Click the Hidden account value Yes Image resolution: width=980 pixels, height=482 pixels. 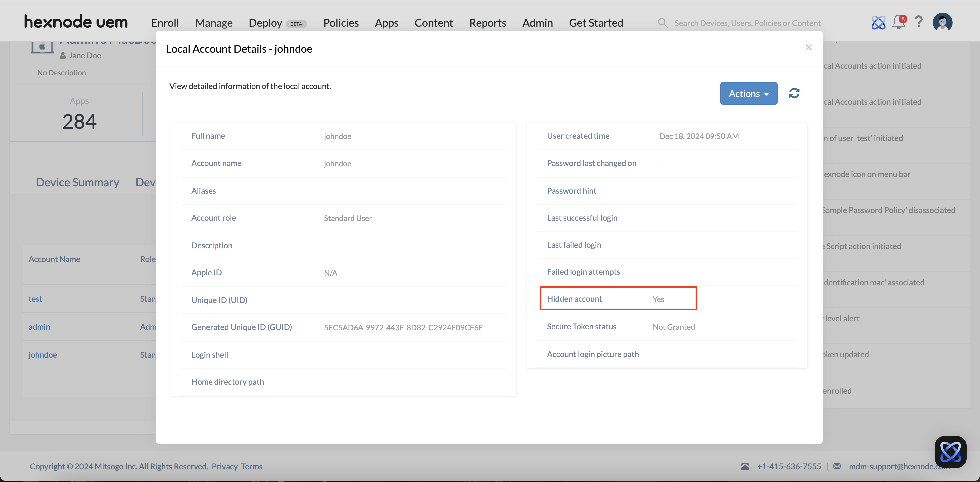[658, 299]
